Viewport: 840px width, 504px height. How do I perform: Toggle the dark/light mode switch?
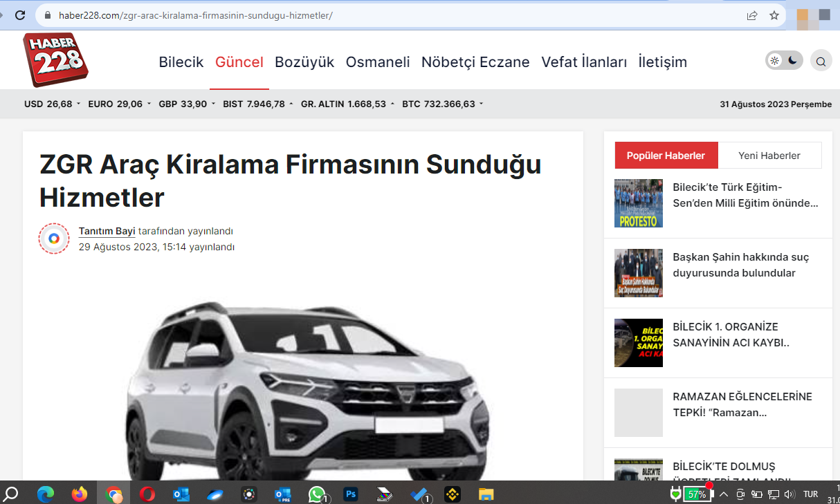tap(784, 60)
